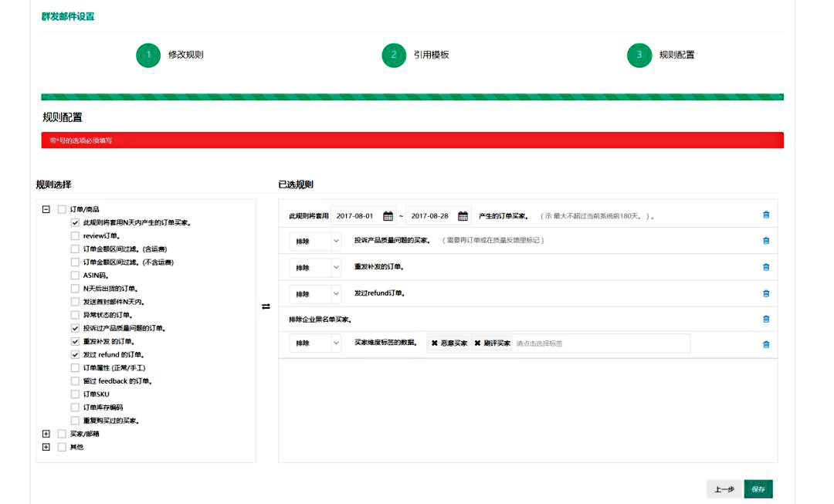The image size is (834, 504).
Task: Expand the 其他 tree node
Action: [x=46, y=447]
